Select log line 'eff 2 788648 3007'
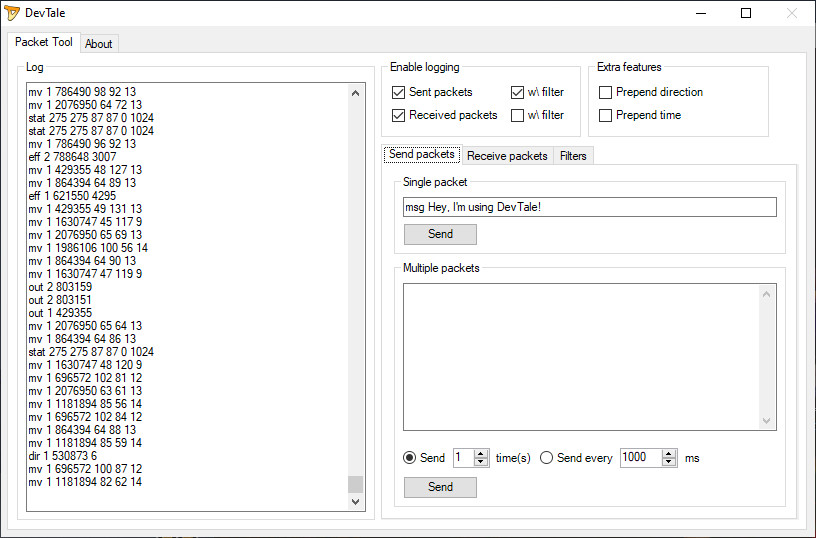 point(72,157)
